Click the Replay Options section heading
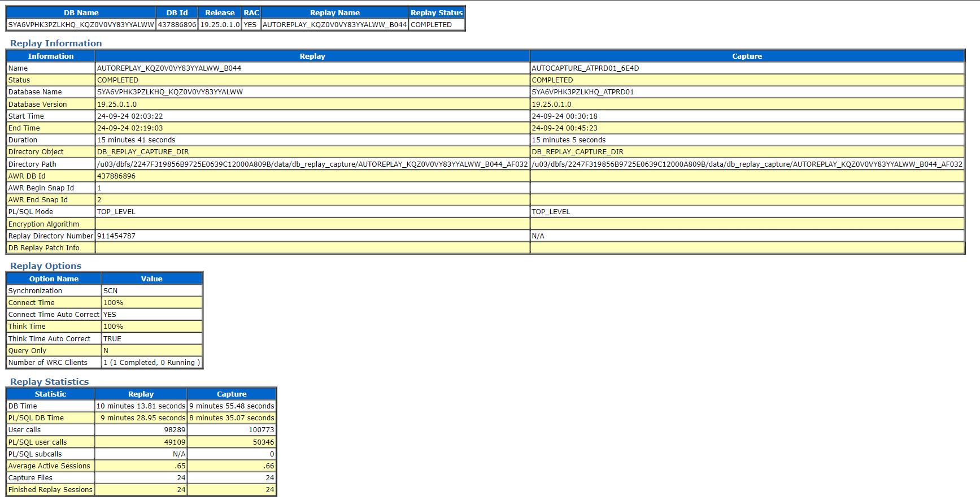The width and height of the screenshot is (980, 500). (x=46, y=266)
